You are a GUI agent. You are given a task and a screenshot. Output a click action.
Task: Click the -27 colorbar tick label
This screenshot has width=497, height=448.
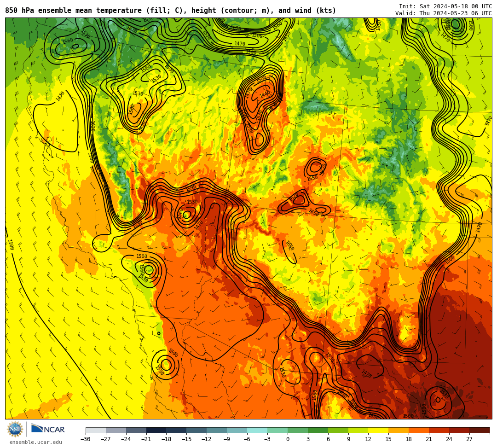106,439
